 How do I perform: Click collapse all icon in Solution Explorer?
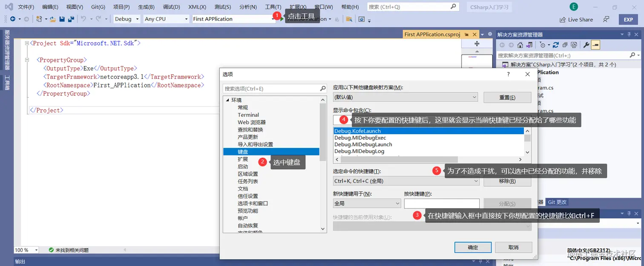pos(565,45)
